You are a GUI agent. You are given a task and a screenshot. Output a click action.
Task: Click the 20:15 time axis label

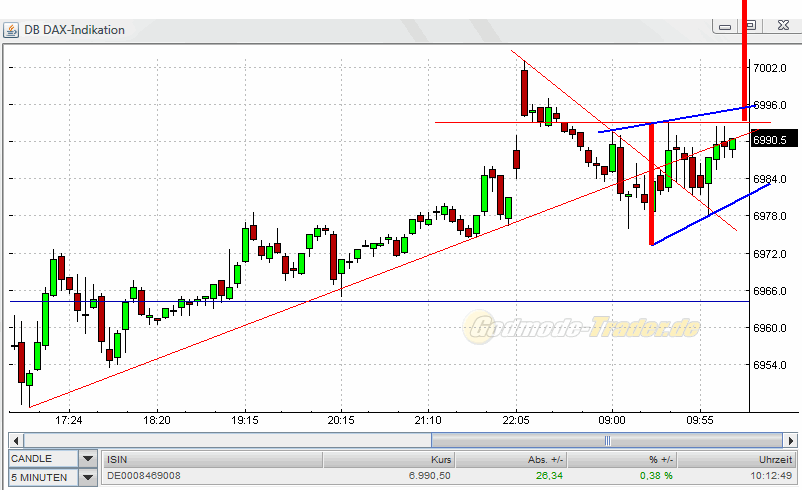pyautogui.click(x=341, y=420)
